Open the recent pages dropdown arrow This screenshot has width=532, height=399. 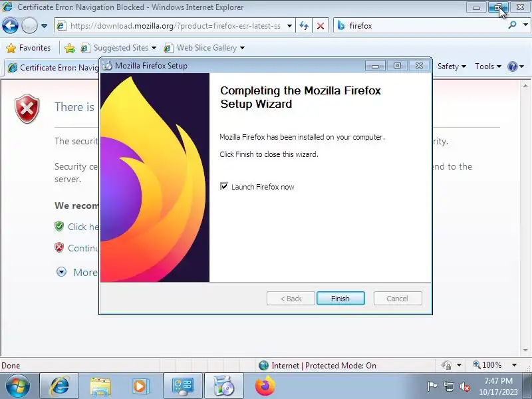pyautogui.click(x=44, y=26)
